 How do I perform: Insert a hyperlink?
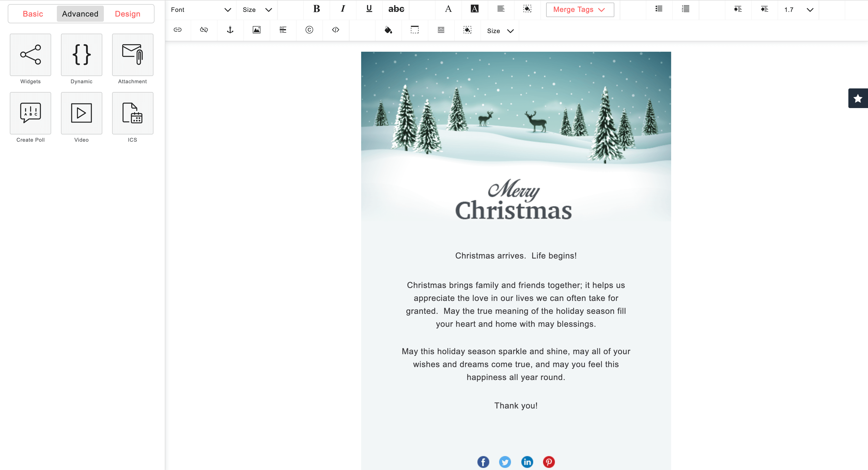click(177, 30)
